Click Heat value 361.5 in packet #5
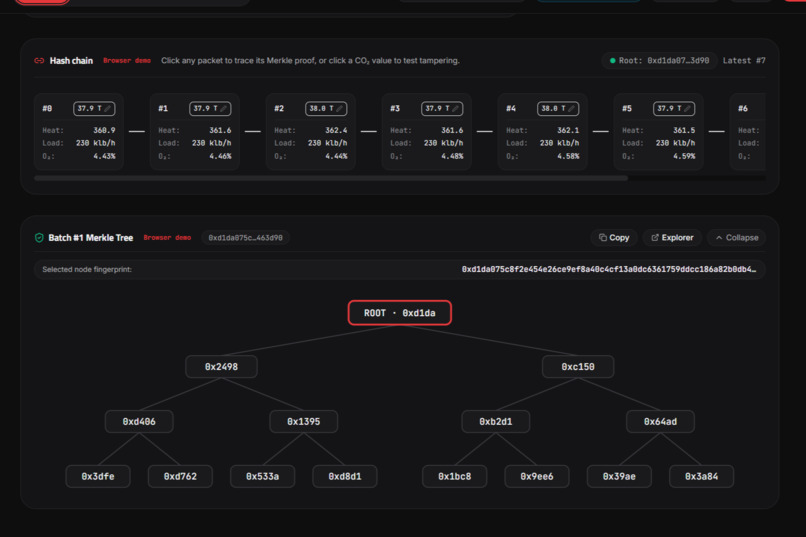Image resolution: width=806 pixels, height=537 pixels. [x=684, y=131]
